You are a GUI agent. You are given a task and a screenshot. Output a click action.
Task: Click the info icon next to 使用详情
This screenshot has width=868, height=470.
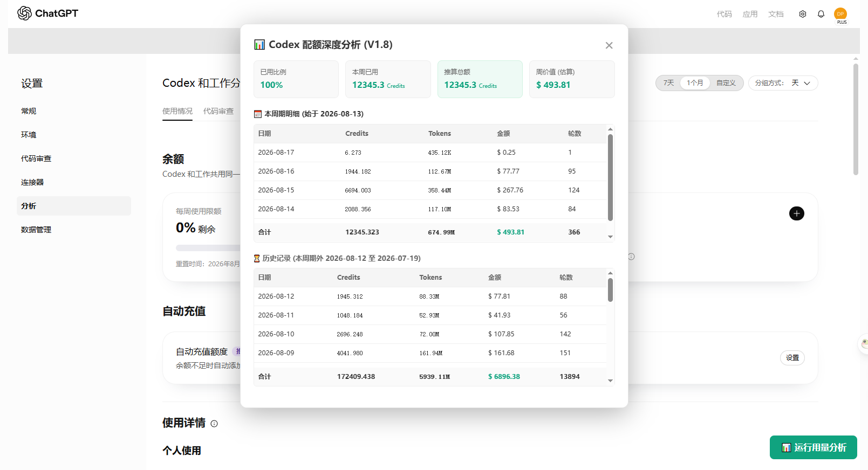coord(214,424)
